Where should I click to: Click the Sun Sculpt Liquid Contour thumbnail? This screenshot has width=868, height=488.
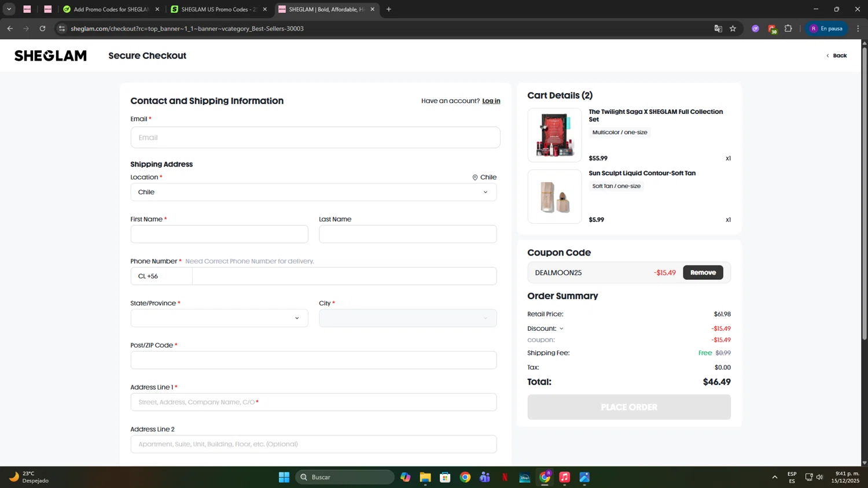tap(554, 197)
